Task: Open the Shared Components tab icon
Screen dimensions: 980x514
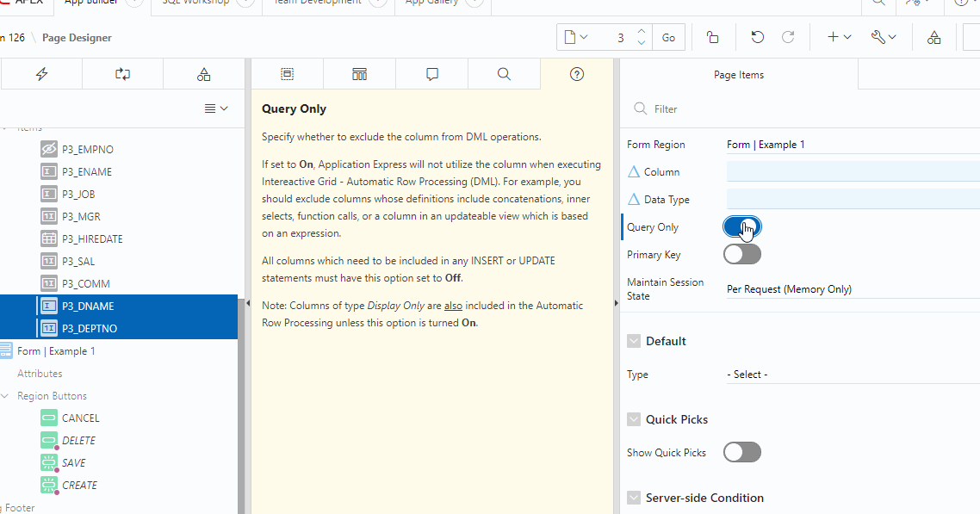Action: coord(203,75)
